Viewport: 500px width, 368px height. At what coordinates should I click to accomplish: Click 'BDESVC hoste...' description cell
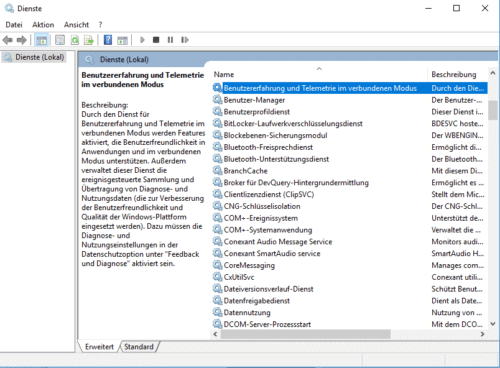[x=457, y=124]
